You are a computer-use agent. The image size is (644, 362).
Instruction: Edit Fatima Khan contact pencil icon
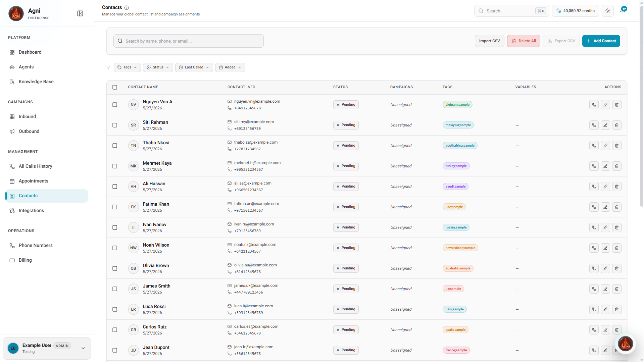coord(605,207)
